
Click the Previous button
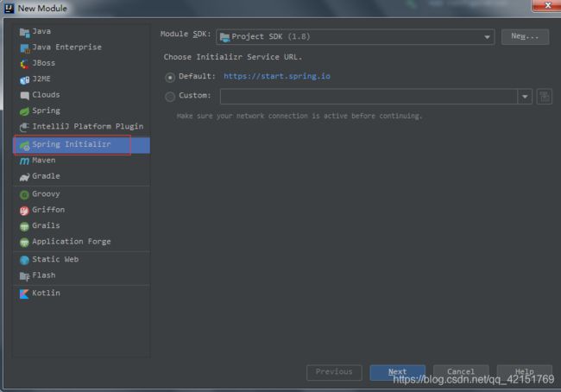334,372
